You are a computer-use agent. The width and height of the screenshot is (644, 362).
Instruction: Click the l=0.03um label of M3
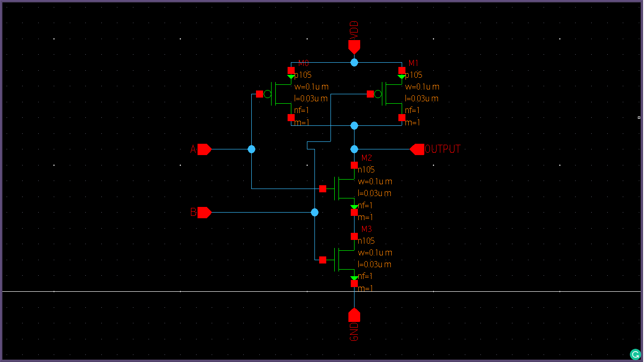click(x=374, y=264)
